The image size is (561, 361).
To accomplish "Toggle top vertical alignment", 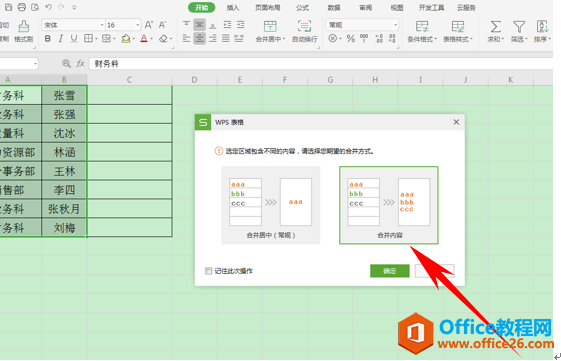I will coord(186,25).
